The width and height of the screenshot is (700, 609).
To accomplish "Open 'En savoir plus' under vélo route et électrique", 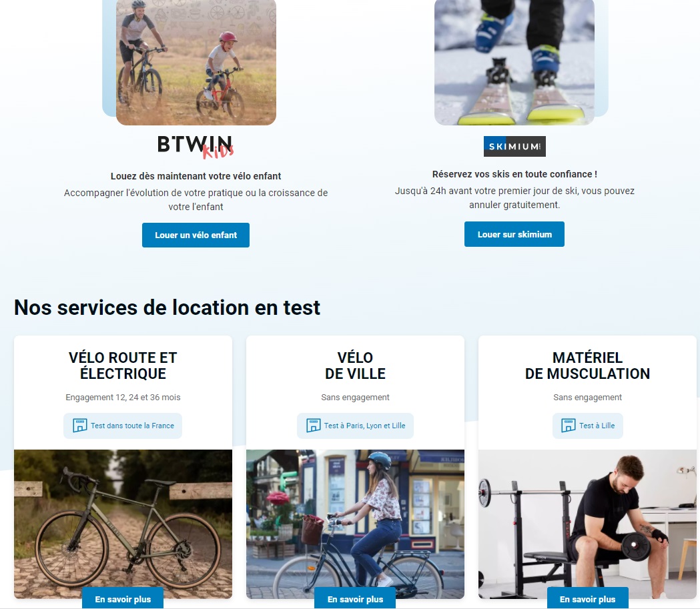I will [x=123, y=599].
